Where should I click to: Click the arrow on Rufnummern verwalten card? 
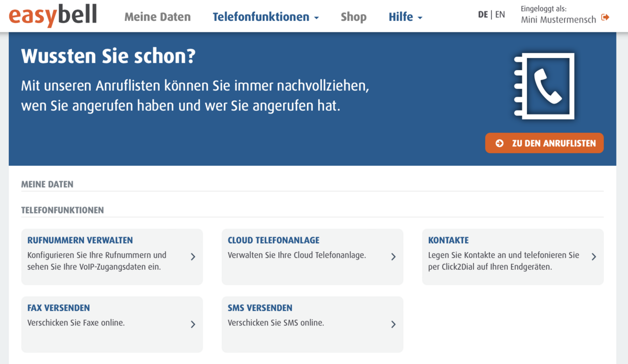pyautogui.click(x=193, y=257)
